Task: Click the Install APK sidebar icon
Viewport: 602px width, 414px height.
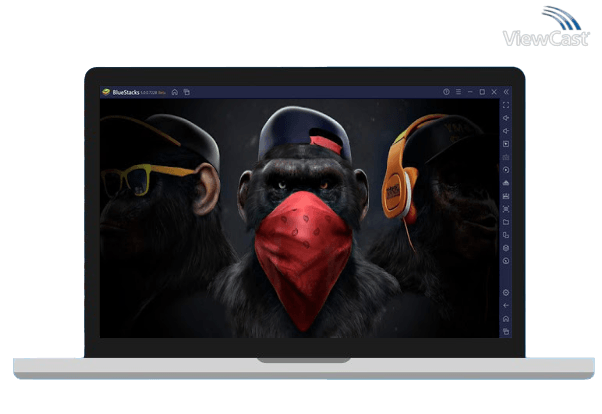Action: [x=506, y=183]
